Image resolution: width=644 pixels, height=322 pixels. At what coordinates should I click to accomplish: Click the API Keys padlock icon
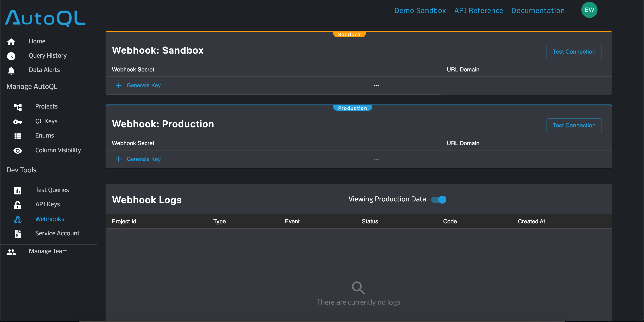tap(17, 205)
